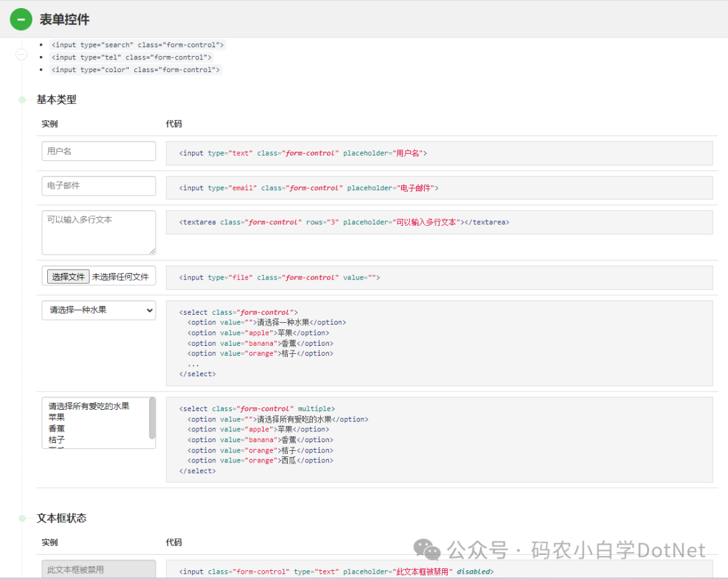Screen dimensions: 728x579
Task: Click the small gray circular minus toggle
Action: tap(22, 55)
